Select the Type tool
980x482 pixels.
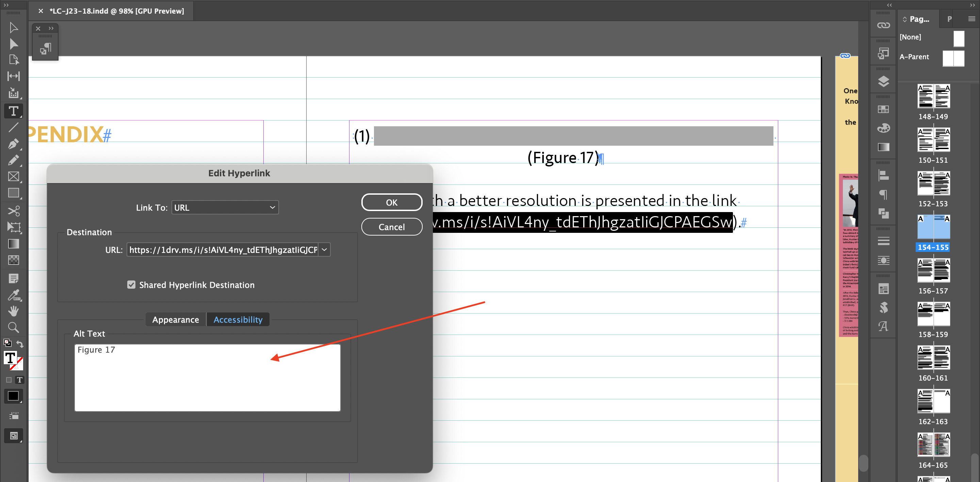click(x=14, y=111)
